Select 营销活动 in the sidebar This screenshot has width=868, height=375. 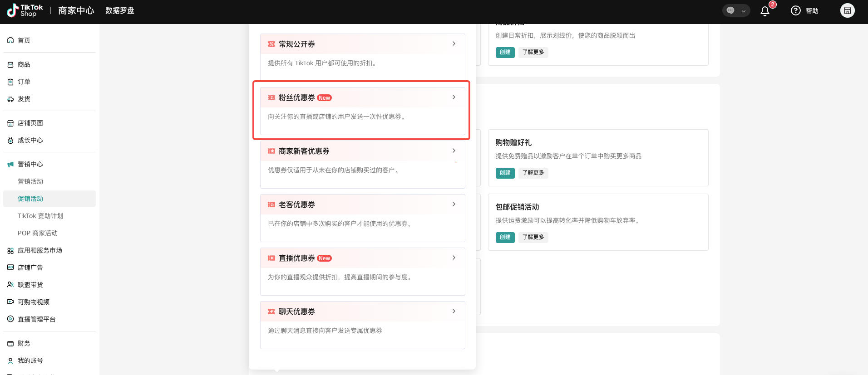tap(30, 181)
